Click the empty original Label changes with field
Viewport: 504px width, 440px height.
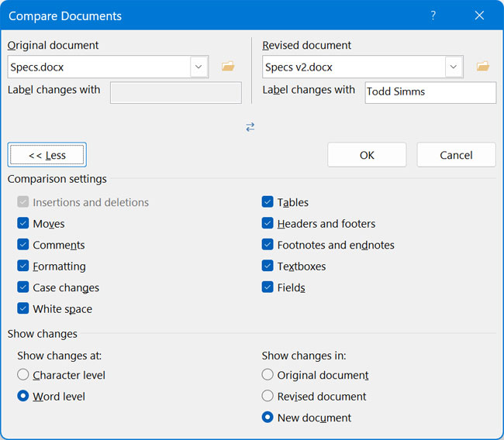[x=176, y=92]
